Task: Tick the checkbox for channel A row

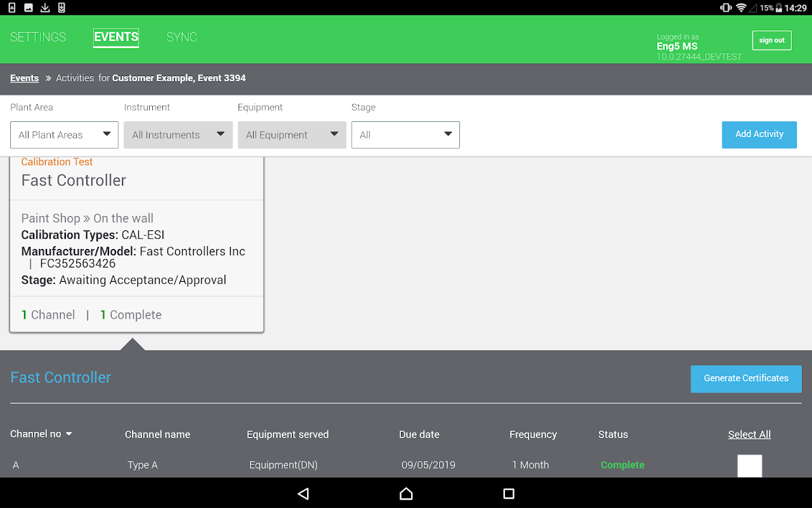Action: pyautogui.click(x=749, y=465)
